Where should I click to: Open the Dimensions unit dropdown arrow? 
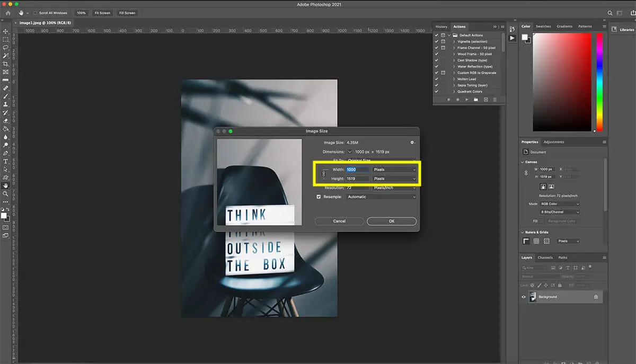(x=350, y=152)
